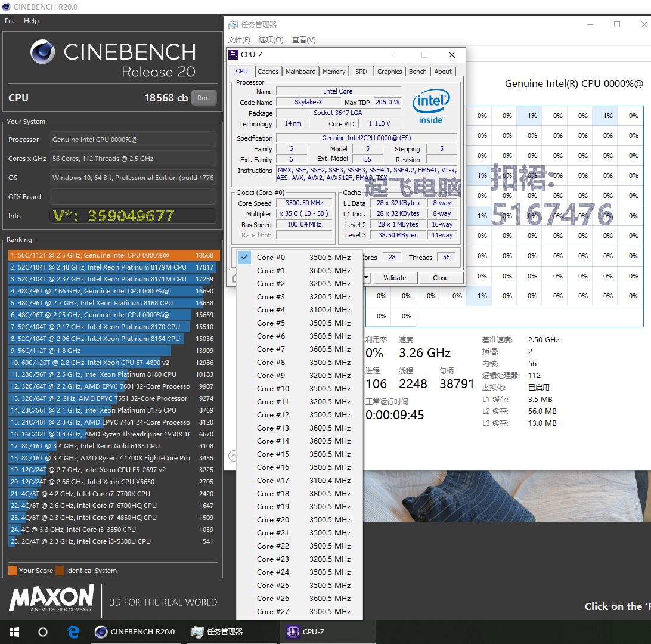Run the Cinebench CPU test
The image size is (651, 644).
(x=203, y=98)
